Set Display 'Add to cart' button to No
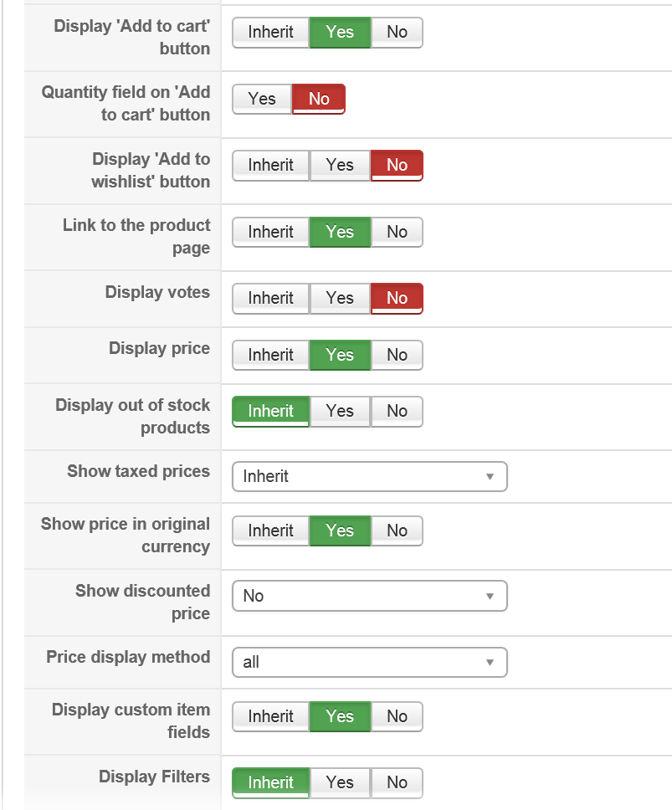 397,33
